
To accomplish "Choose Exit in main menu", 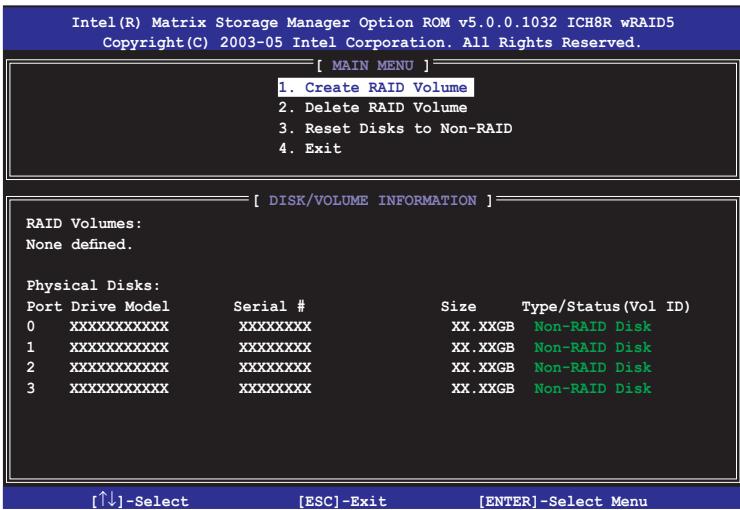I will coord(310,149).
